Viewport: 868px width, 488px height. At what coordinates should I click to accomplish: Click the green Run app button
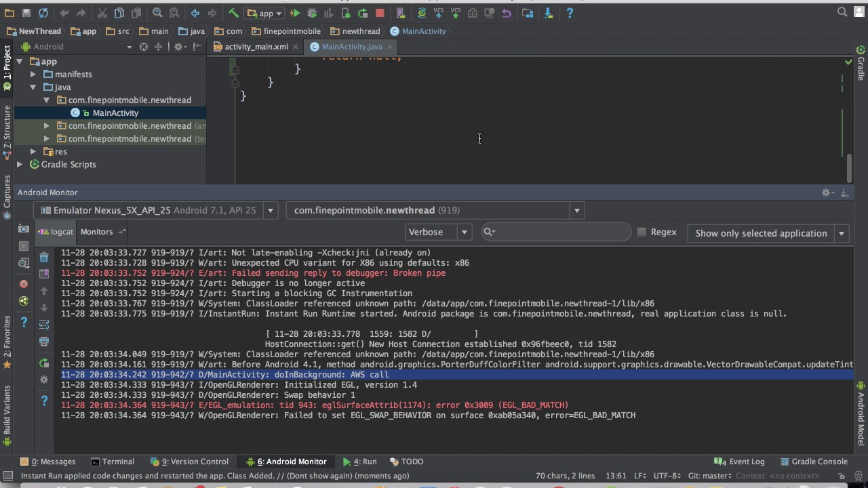tap(295, 13)
